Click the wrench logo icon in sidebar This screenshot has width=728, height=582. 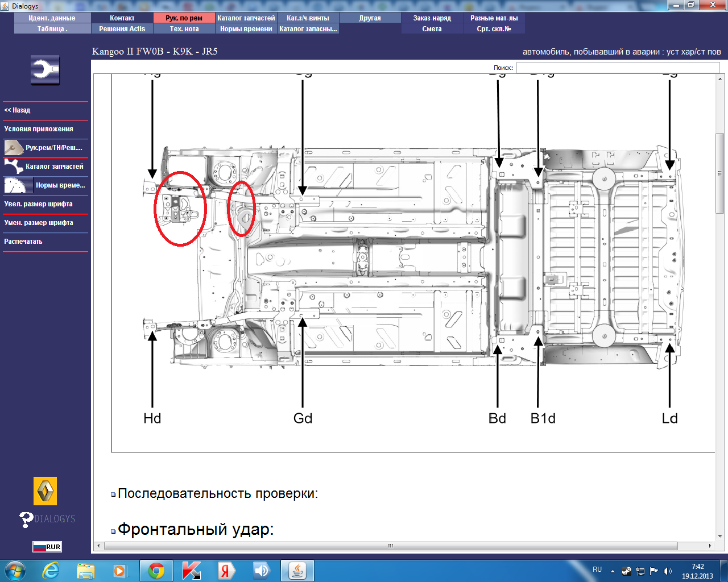(45, 70)
